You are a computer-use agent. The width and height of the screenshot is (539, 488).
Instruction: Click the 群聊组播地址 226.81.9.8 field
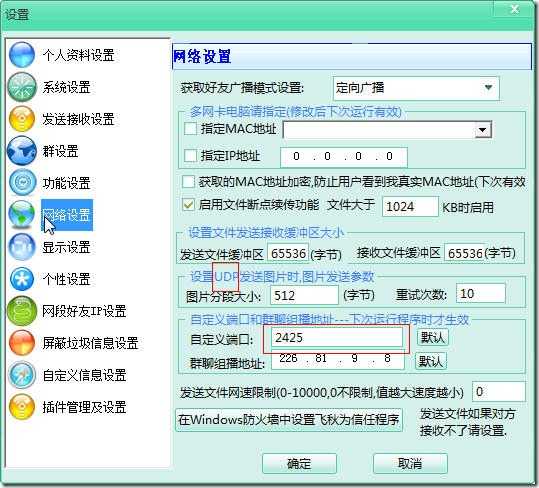(x=338, y=359)
